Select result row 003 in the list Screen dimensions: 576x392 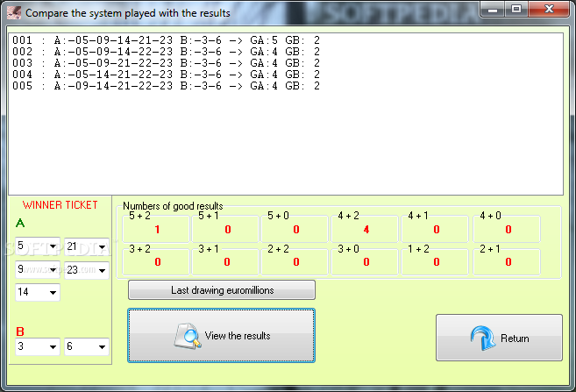166,63
